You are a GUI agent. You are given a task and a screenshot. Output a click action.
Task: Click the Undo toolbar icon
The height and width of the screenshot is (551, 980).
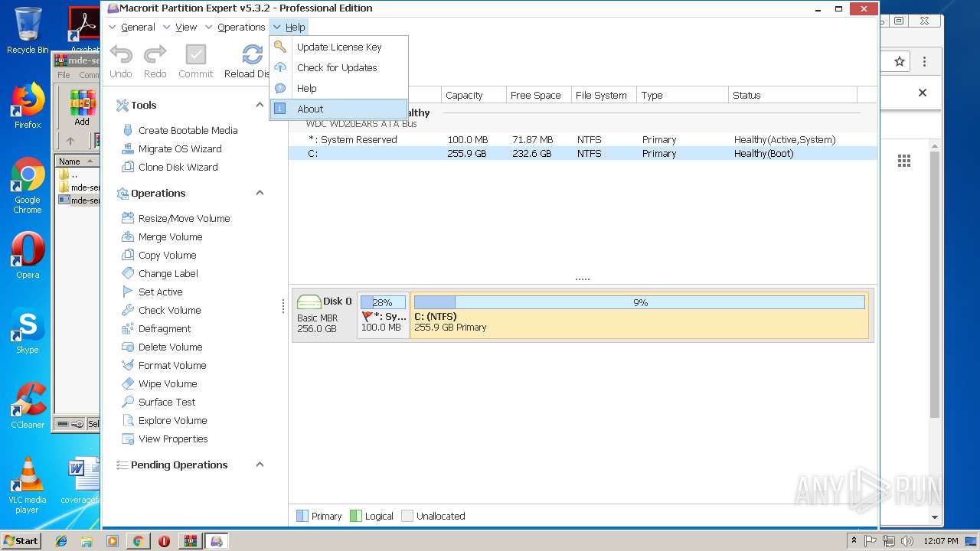pos(121,54)
